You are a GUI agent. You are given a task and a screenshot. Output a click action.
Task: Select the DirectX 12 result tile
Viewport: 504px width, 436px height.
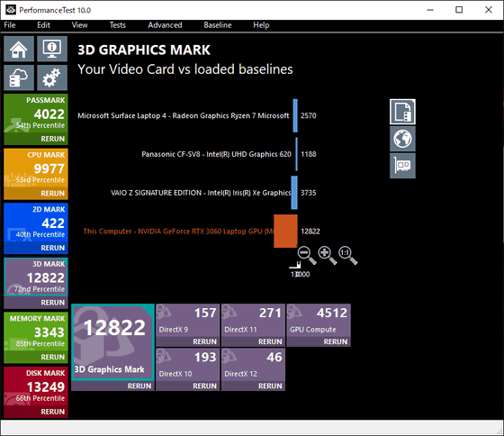pos(253,365)
